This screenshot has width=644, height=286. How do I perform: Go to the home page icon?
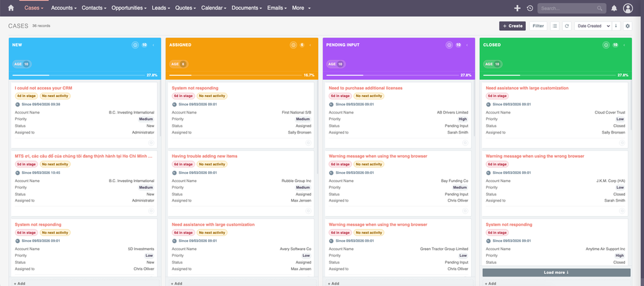point(11,8)
